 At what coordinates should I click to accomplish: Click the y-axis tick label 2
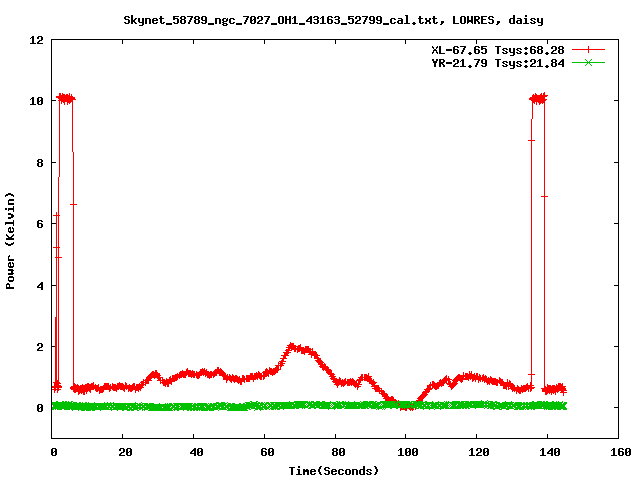[x=40, y=347]
